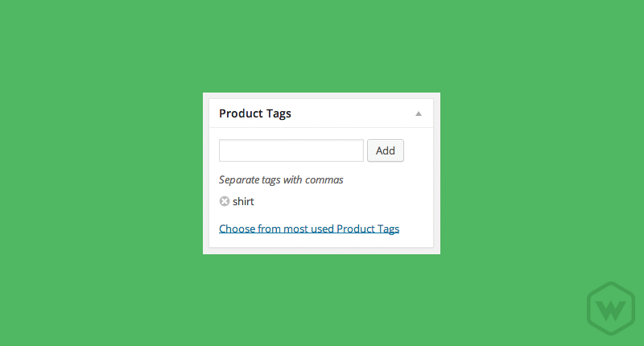This screenshot has width=644, height=346.
Task: Click the Add button
Action: click(386, 150)
